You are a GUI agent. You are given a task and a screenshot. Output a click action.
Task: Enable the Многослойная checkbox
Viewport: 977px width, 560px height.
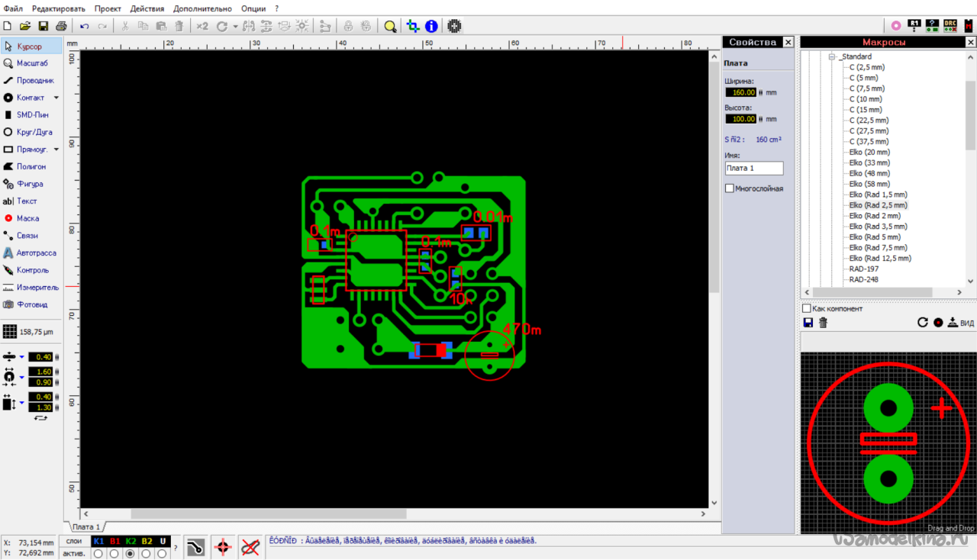coord(730,188)
